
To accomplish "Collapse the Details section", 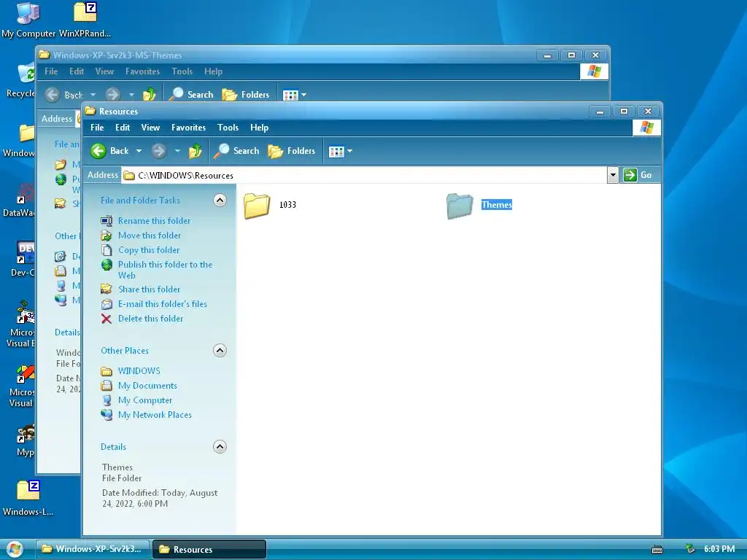I will tap(220, 447).
